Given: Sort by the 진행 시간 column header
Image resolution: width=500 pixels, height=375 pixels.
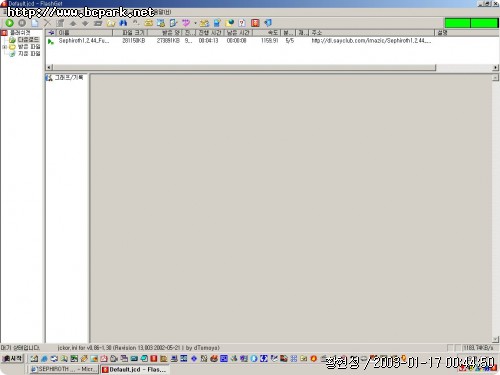Looking at the screenshot, I should 210,33.
